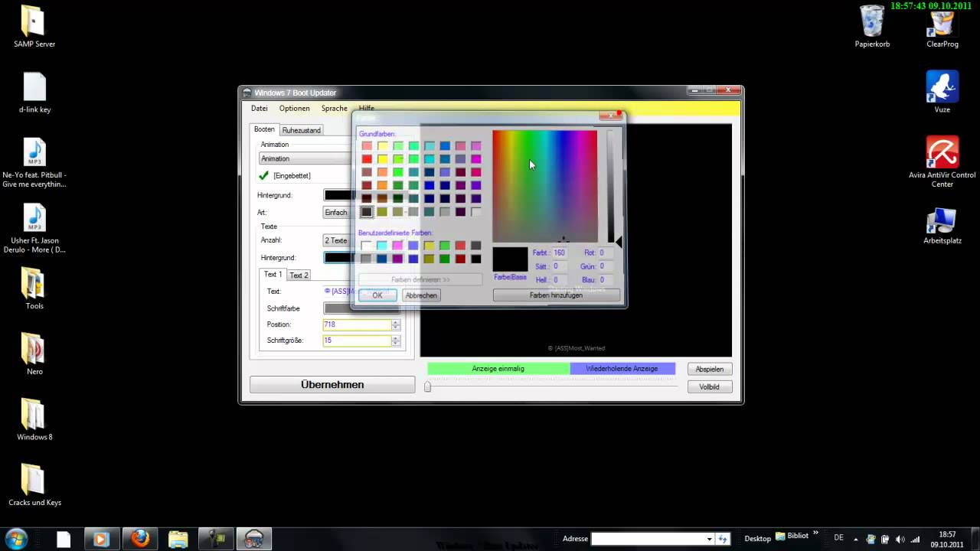This screenshot has height=551, width=980.
Task: Confirm color dialog with OK
Action: pyautogui.click(x=377, y=295)
